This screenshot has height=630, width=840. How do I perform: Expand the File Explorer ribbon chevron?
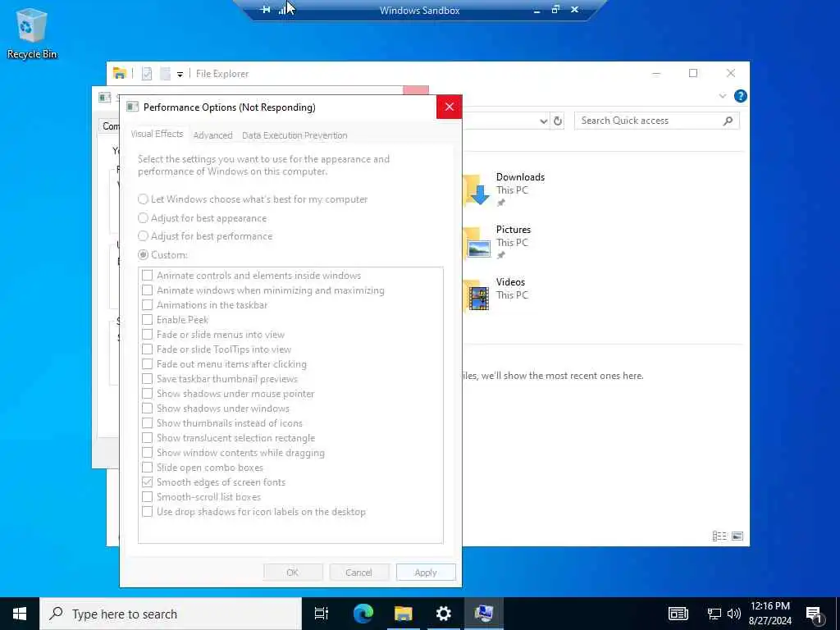point(722,96)
